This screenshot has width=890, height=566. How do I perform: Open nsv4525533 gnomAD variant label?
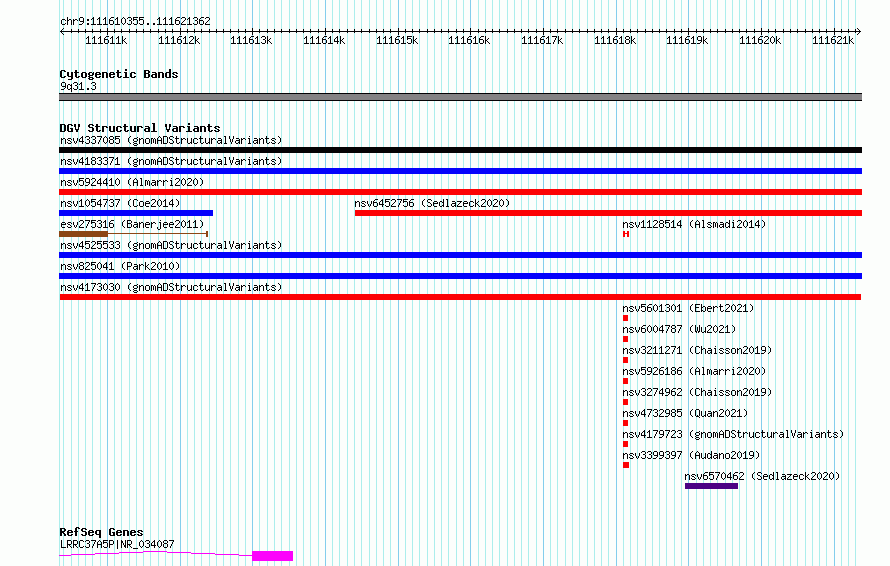(x=171, y=245)
